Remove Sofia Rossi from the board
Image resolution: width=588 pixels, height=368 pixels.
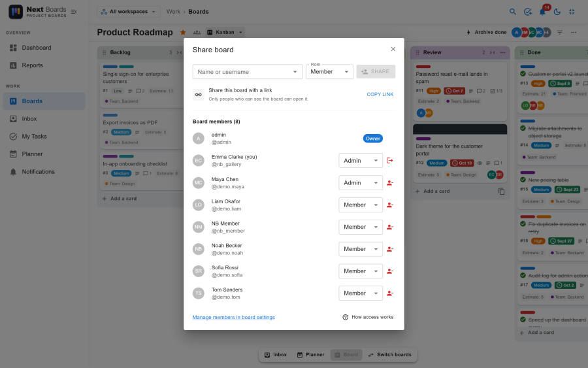point(389,271)
